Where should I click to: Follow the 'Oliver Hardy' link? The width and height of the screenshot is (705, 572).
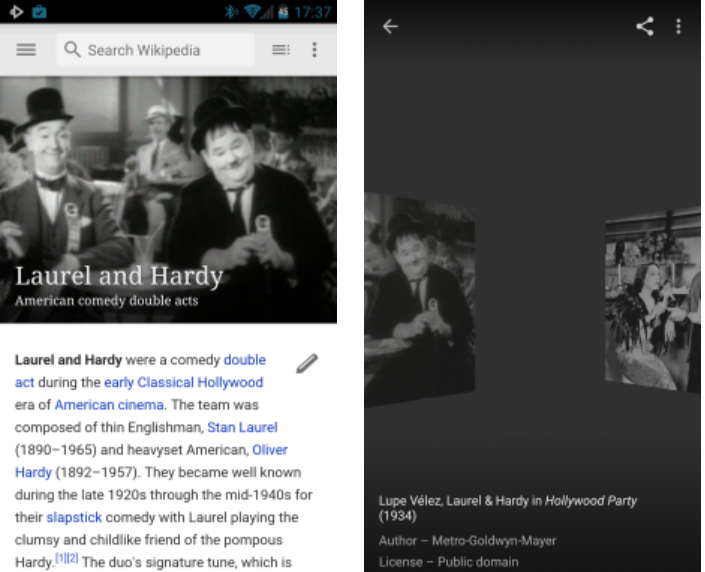tap(270, 450)
